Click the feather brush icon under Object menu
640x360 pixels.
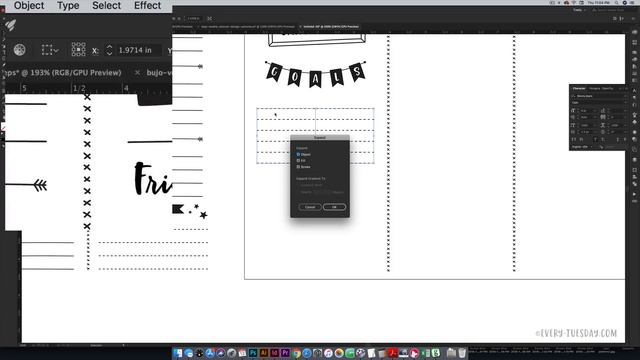[11, 25]
